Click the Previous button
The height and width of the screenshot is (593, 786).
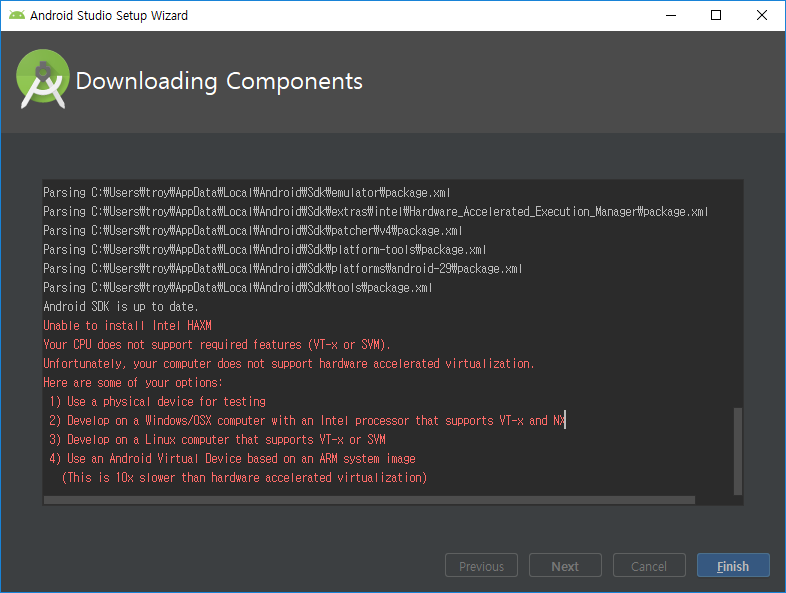pyautogui.click(x=481, y=565)
